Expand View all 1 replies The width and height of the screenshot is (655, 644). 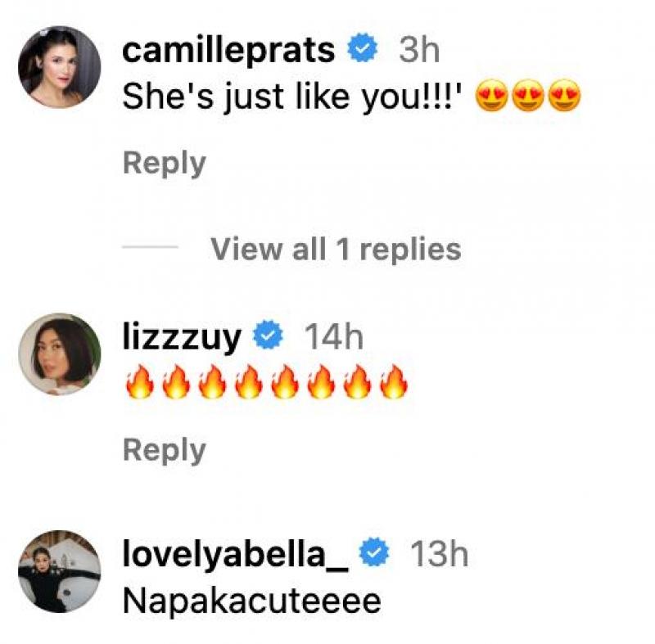click(x=337, y=249)
